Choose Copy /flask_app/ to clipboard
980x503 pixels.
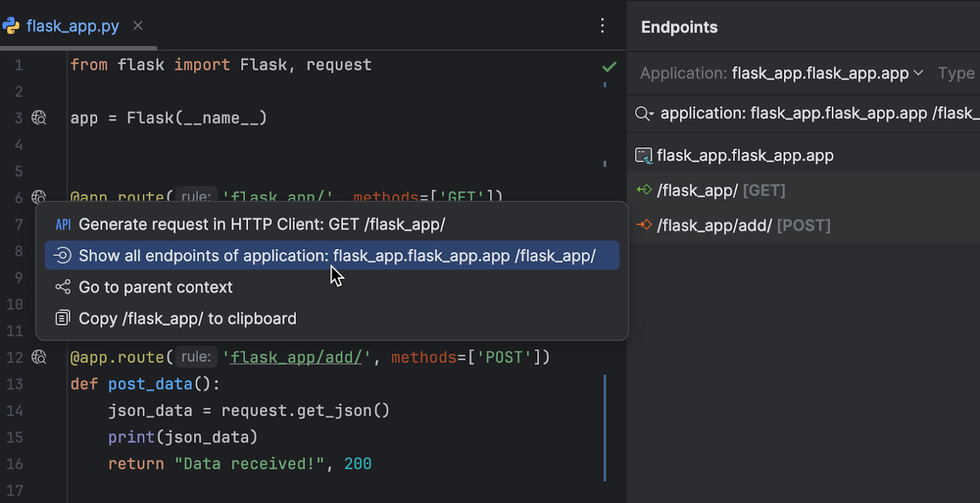[187, 319]
